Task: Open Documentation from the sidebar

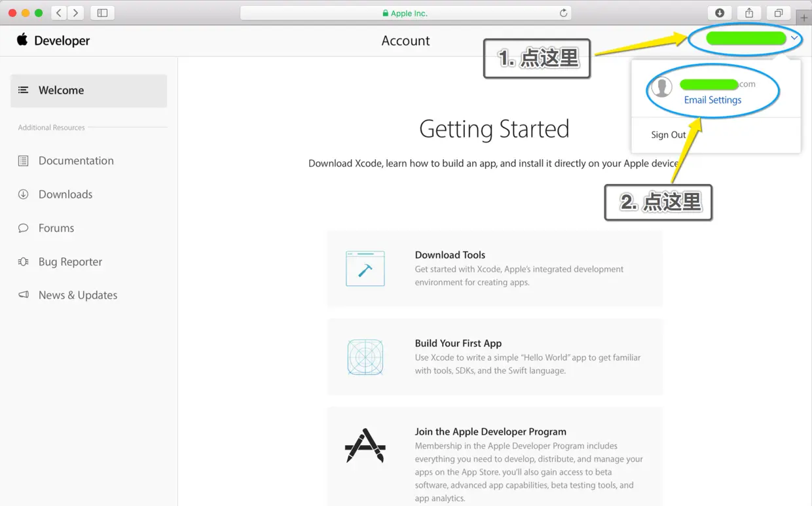Action: tap(76, 160)
